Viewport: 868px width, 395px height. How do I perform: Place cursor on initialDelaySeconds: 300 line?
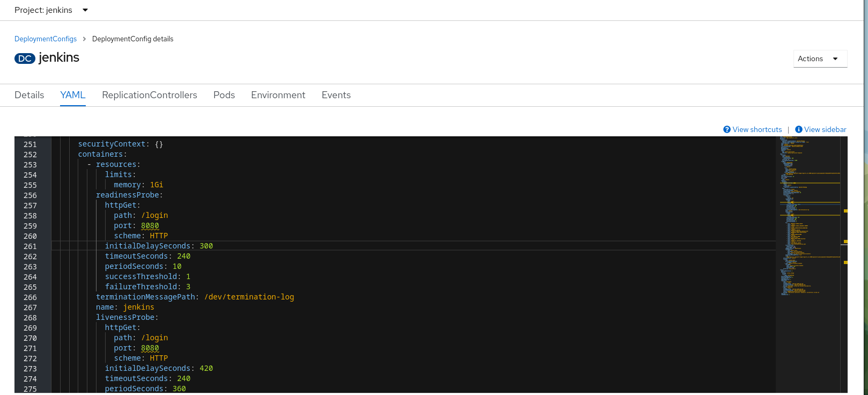point(159,246)
